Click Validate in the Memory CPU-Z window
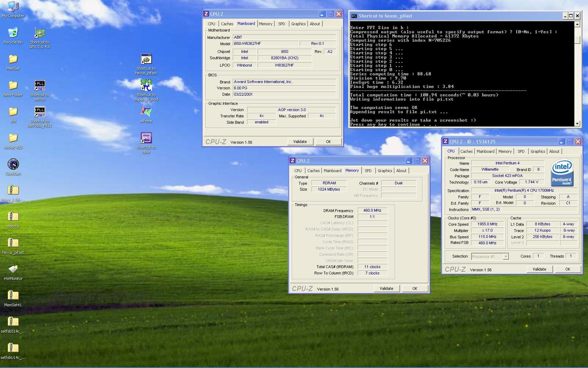This screenshot has width=588, height=368. pos(386,289)
